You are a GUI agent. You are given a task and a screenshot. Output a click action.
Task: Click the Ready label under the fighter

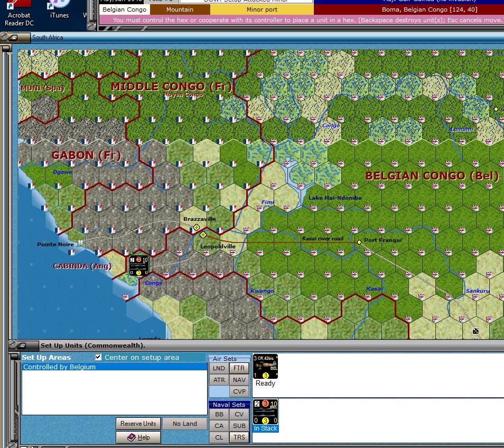coord(265,383)
